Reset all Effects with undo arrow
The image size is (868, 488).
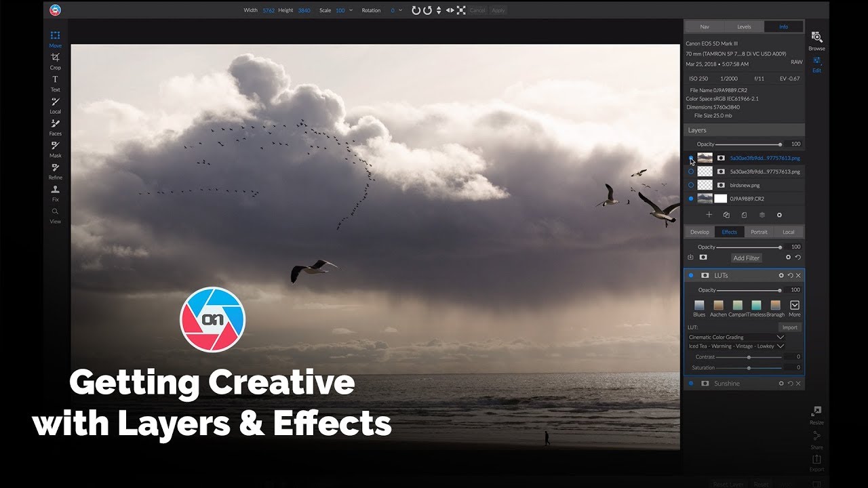(x=797, y=258)
